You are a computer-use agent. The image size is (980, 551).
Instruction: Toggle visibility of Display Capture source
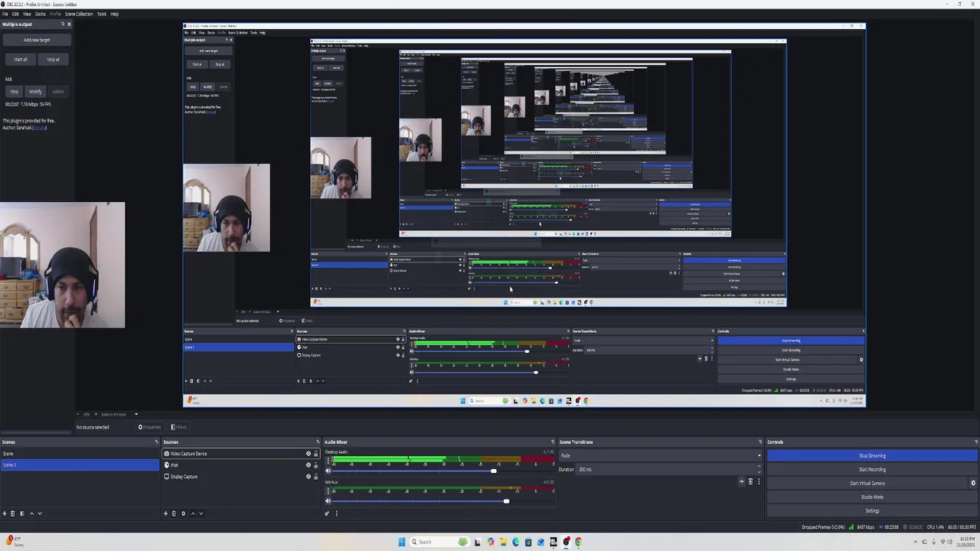point(309,477)
